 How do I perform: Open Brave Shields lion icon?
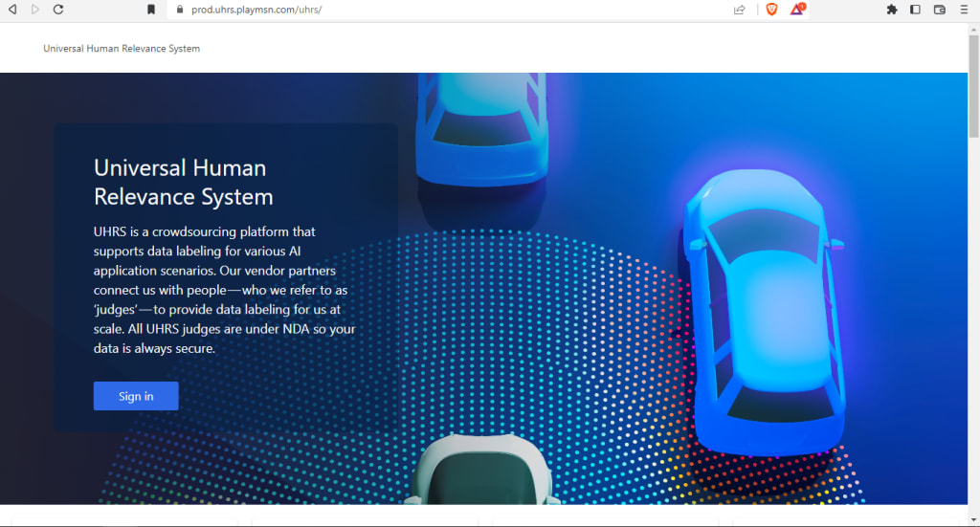[x=772, y=10]
